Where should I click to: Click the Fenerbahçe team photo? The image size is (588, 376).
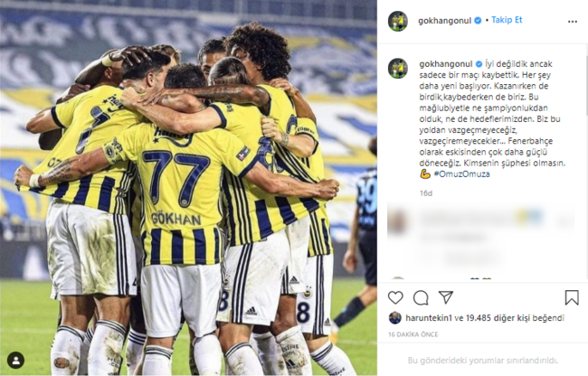click(188, 188)
